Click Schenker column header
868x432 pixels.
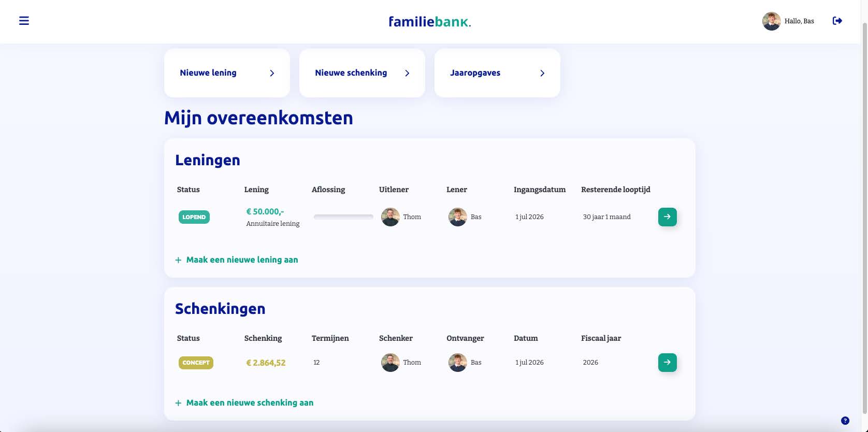396,338
